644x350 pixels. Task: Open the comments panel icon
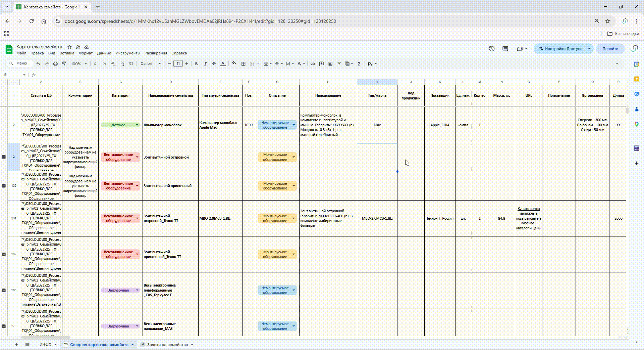click(x=505, y=49)
